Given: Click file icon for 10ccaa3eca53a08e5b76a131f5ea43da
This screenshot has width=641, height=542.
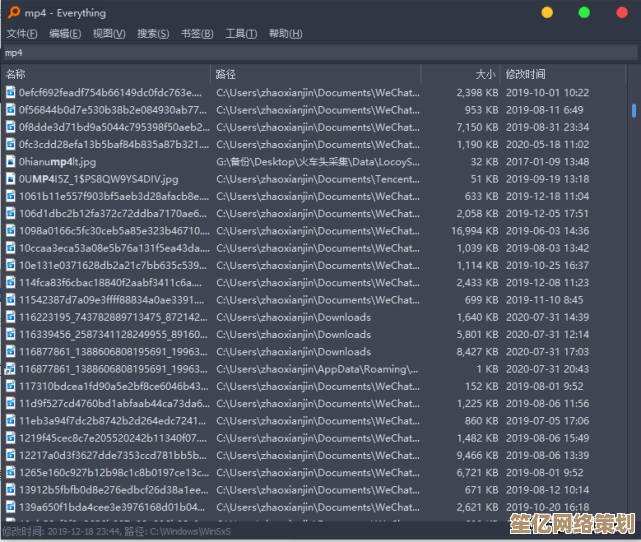Looking at the screenshot, I should (x=11, y=248).
